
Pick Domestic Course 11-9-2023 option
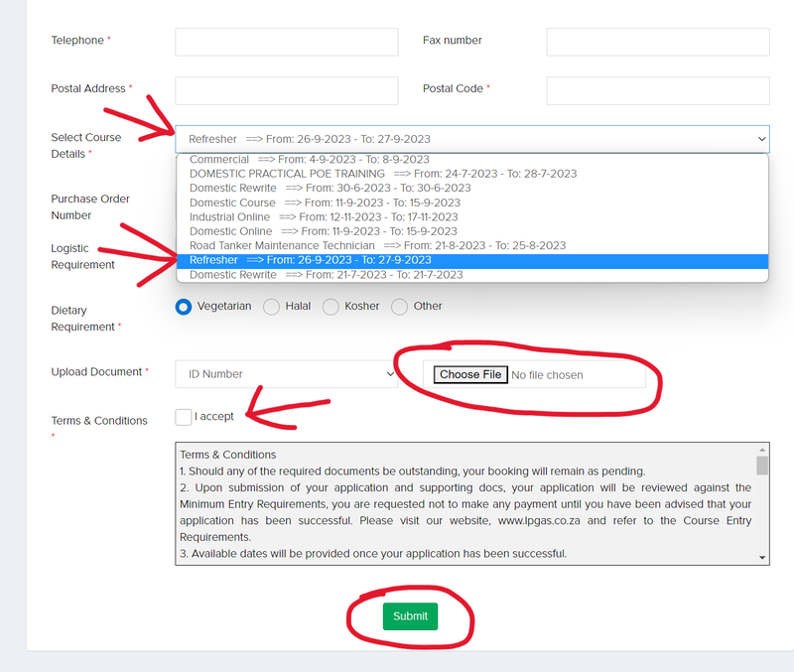325,202
